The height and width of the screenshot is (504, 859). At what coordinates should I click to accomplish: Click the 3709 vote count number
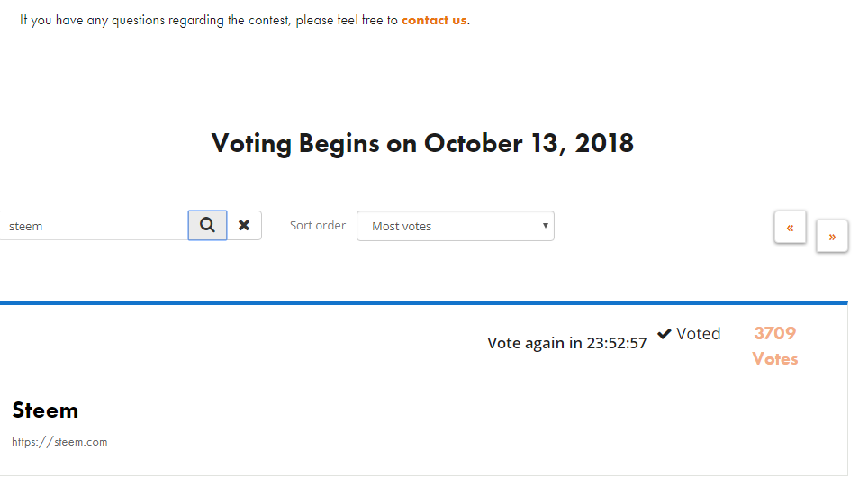pyautogui.click(x=774, y=333)
